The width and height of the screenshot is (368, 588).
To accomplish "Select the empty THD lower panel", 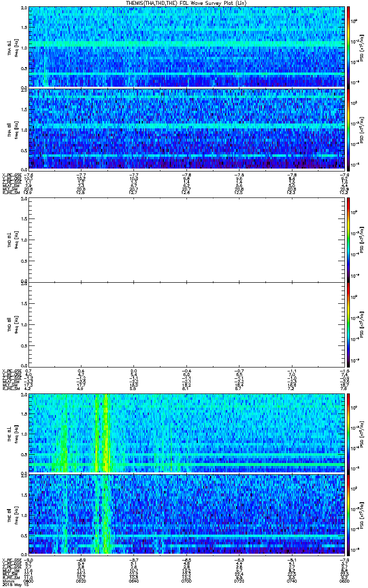I will (x=186, y=323).
